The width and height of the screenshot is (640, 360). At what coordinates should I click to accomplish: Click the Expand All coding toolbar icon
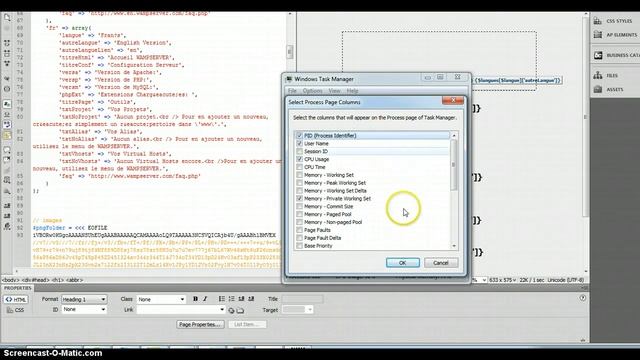pos(7,64)
